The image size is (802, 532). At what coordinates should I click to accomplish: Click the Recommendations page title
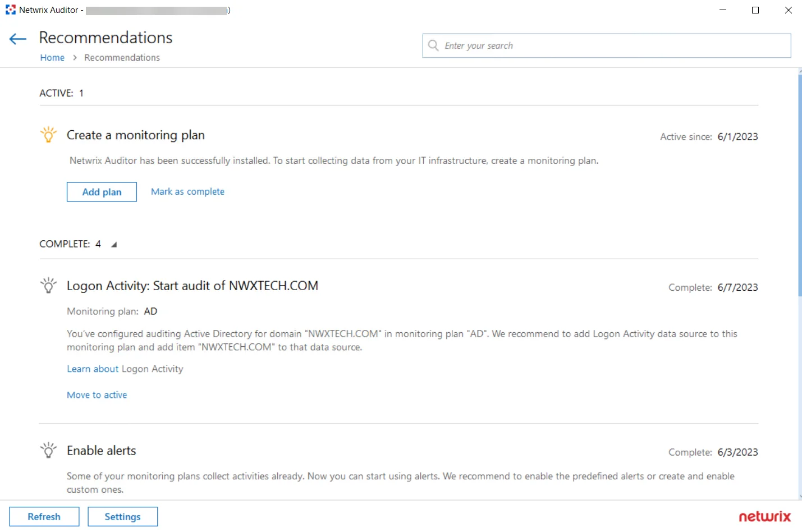[106, 38]
